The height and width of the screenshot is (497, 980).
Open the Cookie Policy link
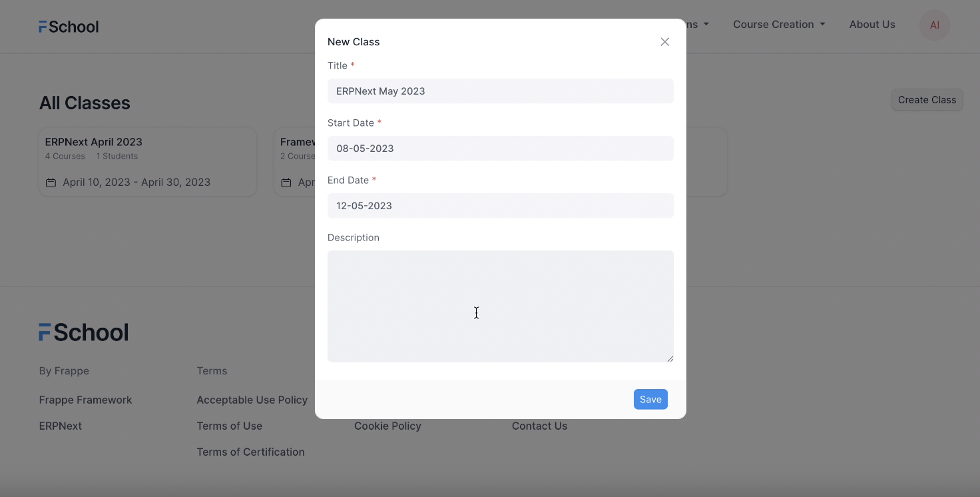point(387,426)
